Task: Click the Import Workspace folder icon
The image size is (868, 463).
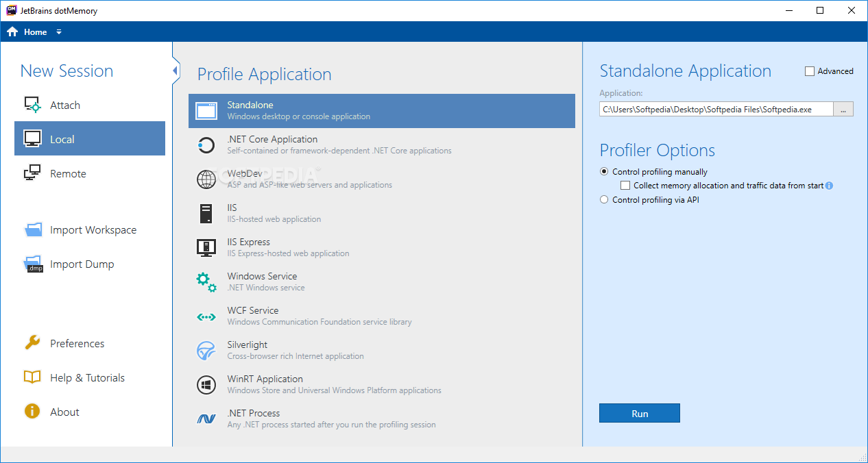Action: (x=33, y=229)
